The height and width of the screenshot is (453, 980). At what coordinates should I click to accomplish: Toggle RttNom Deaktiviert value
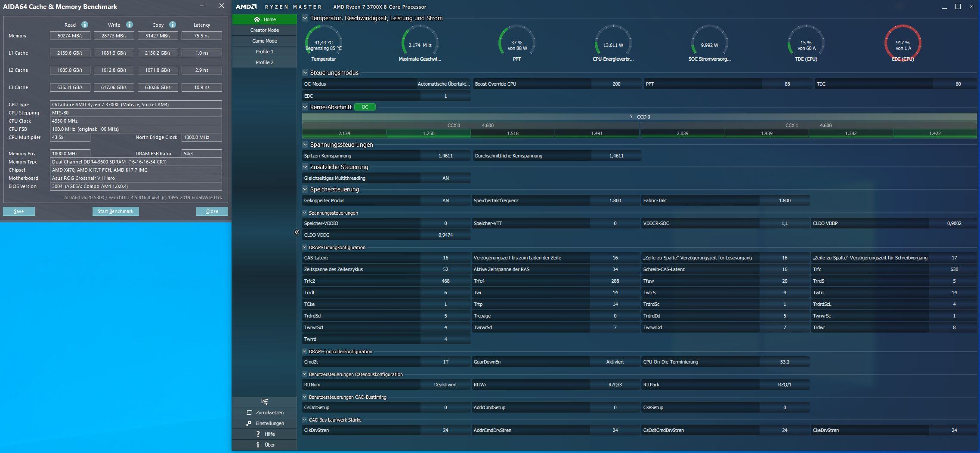445,385
